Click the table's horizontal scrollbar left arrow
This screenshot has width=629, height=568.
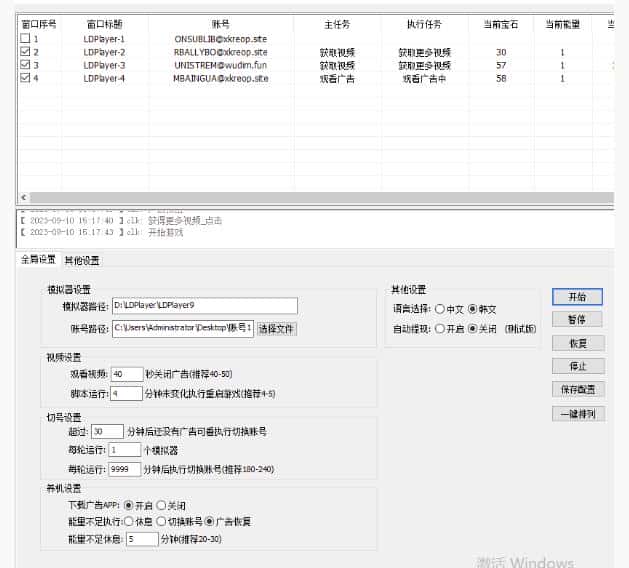[x=24, y=198]
